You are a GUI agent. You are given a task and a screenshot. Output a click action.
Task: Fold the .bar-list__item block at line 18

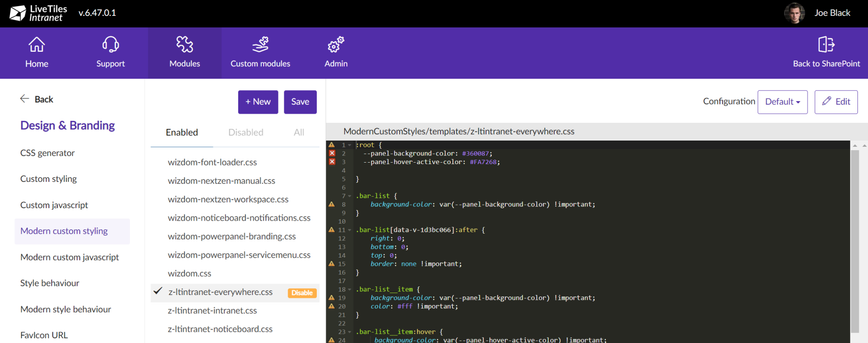350,289
